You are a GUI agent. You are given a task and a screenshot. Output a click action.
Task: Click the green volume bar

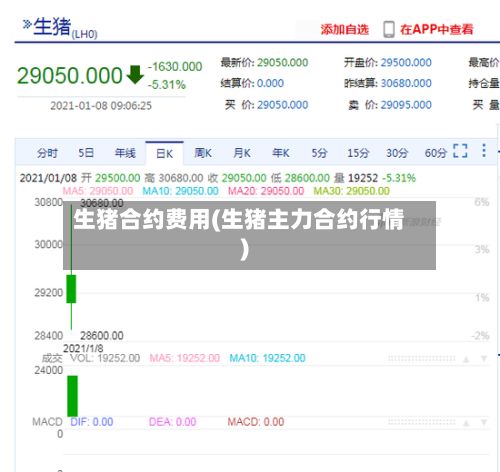[72, 396]
